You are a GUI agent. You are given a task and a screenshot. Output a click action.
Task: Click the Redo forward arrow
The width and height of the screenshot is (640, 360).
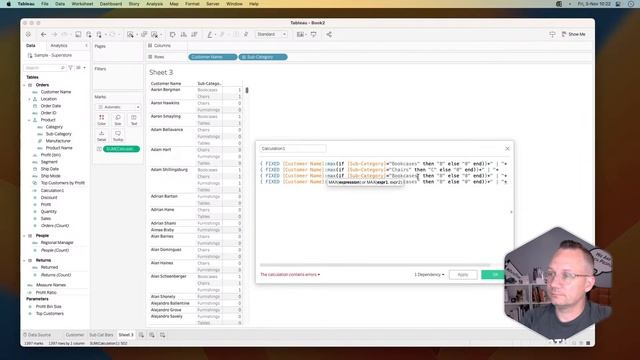point(54,35)
